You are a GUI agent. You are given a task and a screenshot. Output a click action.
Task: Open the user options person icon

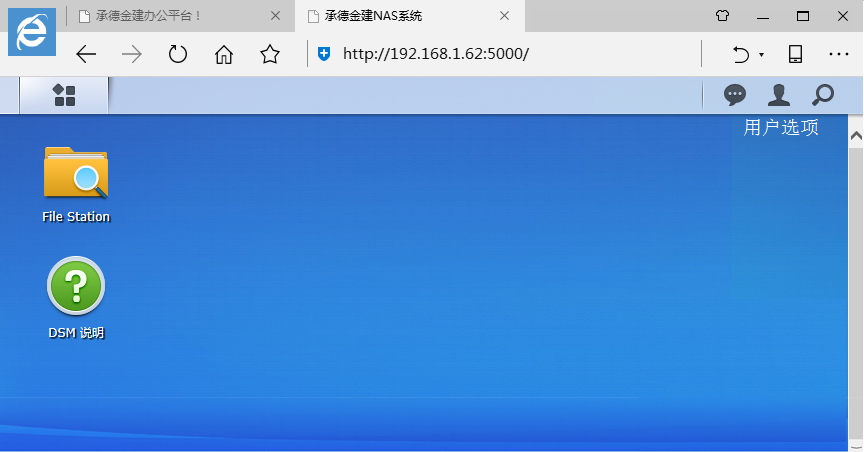[x=779, y=95]
